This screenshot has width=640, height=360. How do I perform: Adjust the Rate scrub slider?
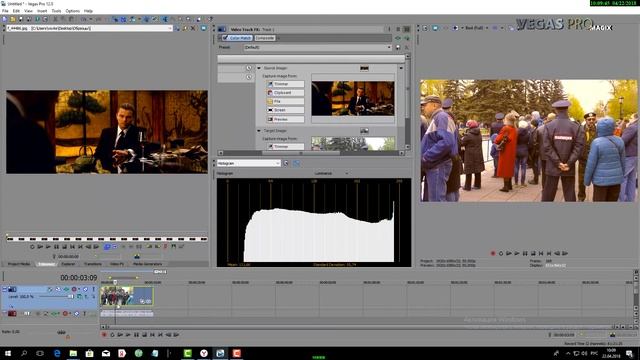pos(61,333)
